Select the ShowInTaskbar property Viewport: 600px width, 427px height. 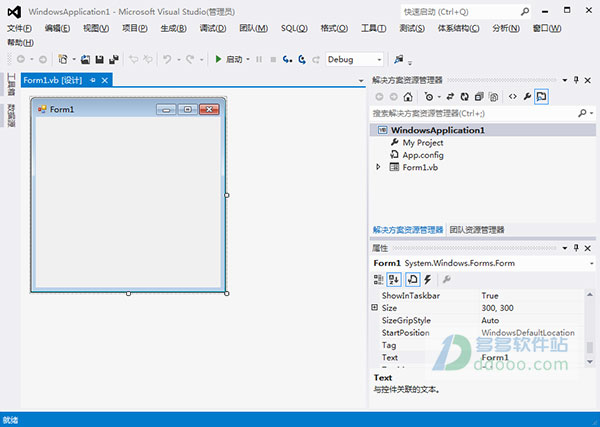tap(411, 295)
